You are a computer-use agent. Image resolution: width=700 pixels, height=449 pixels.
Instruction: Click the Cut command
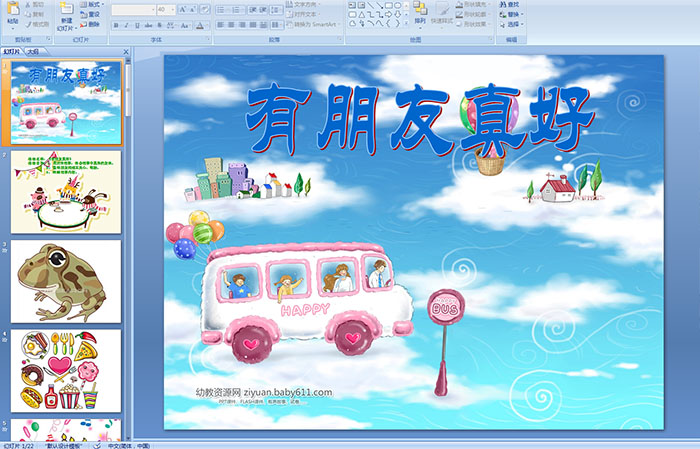point(34,4)
